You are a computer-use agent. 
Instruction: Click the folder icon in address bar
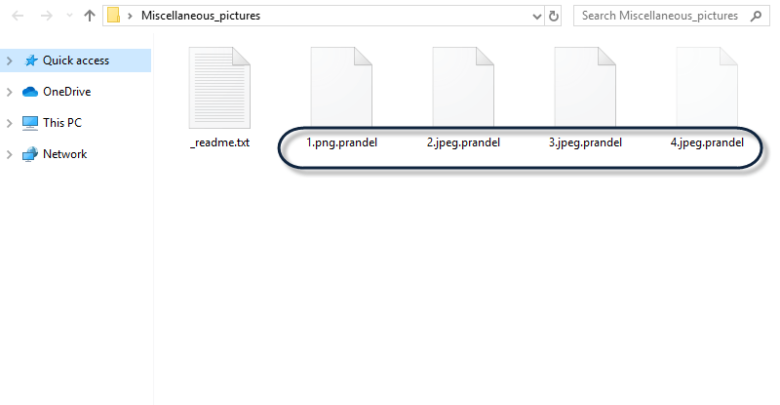click(x=114, y=15)
